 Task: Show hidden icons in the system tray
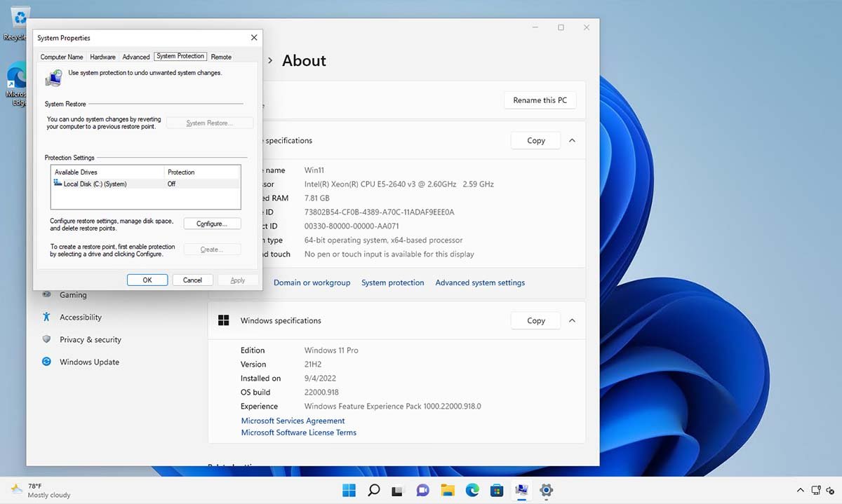point(800,490)
